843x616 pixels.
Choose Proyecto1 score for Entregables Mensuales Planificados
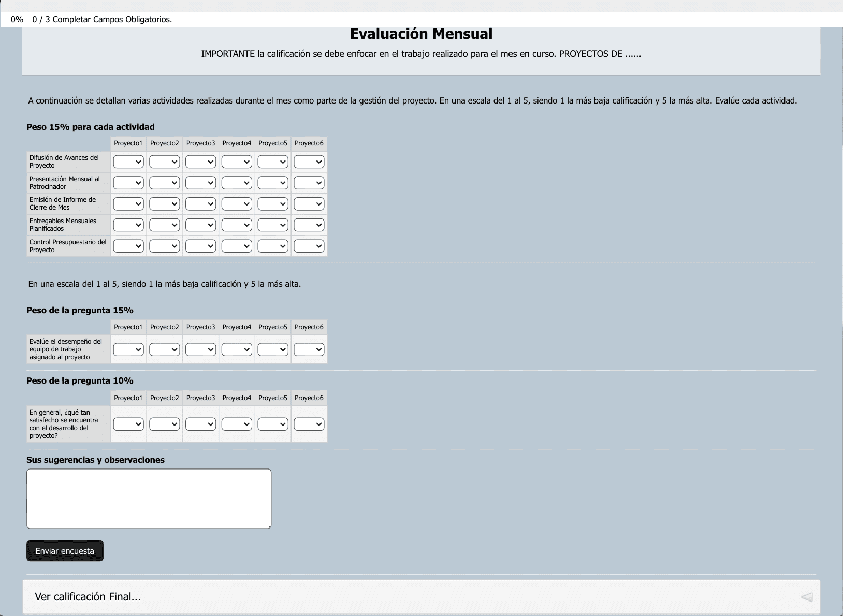point(128,225)
